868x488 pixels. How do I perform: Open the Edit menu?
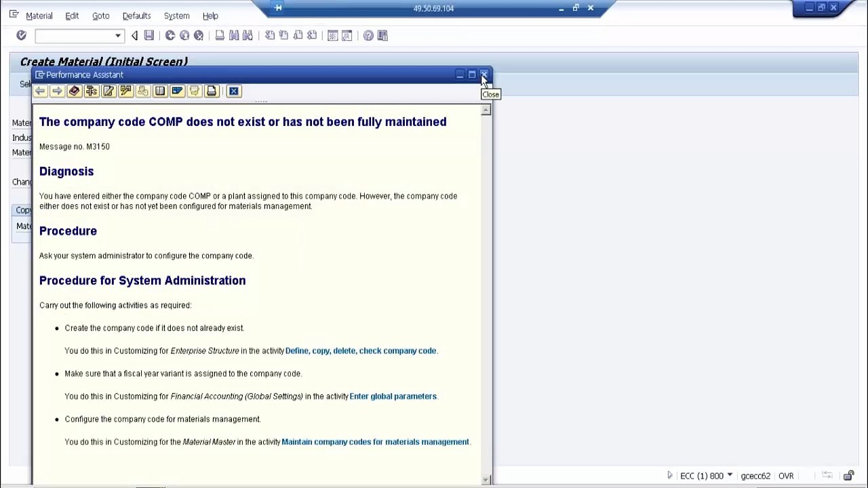[72, 16]
